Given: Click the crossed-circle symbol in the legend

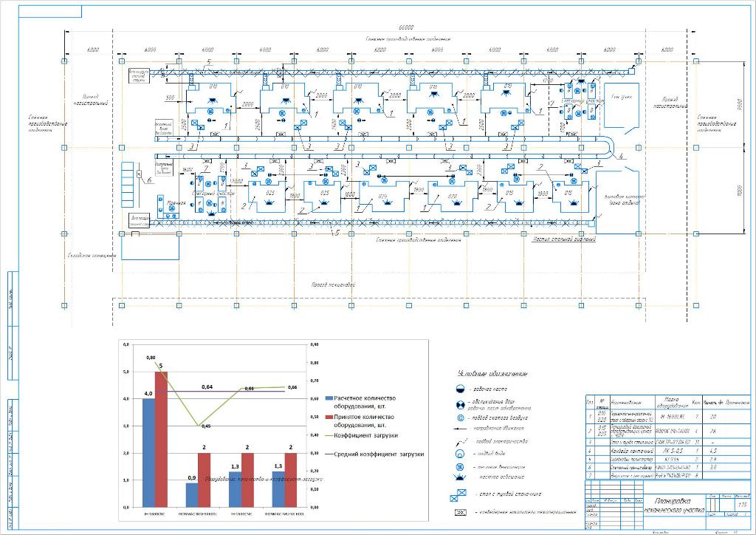Looking at the screenshot, I should [460, 467].
